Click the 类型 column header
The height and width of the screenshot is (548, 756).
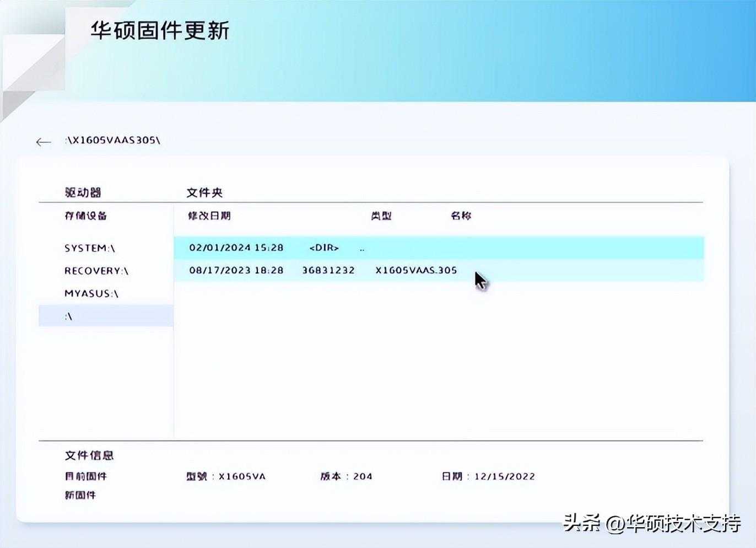381,216
